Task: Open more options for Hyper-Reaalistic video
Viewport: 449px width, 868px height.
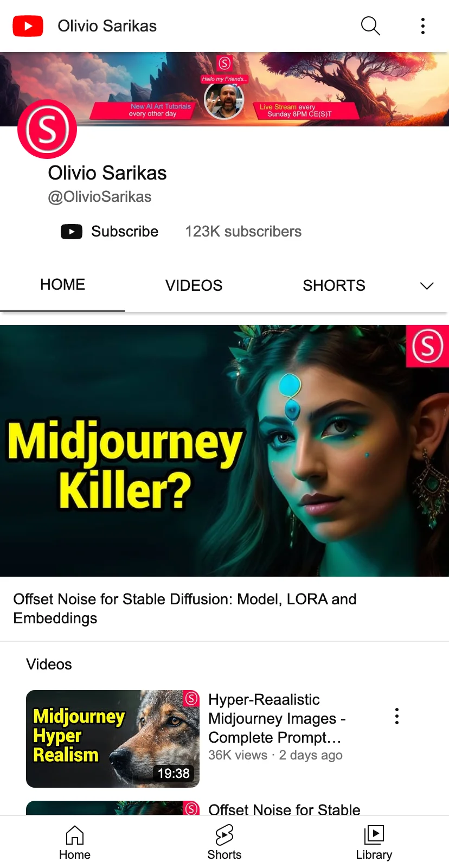Action: [x=397, y=716]
